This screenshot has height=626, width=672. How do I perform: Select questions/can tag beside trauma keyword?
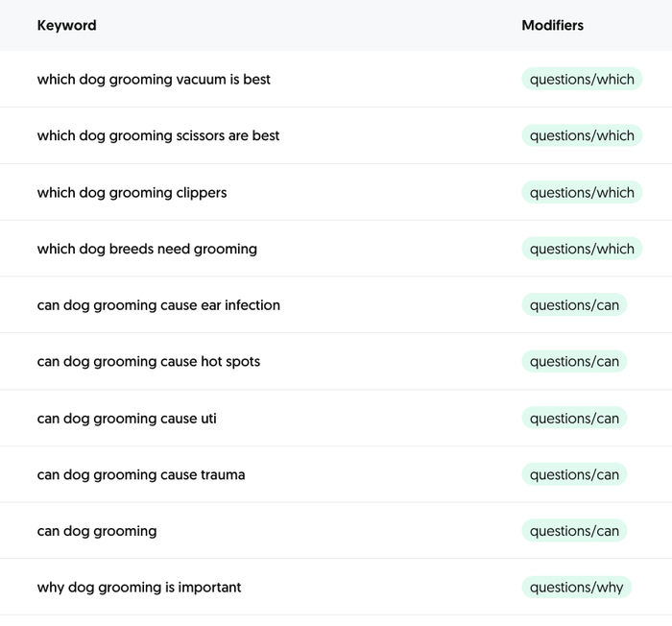click(x=574, y=474)
